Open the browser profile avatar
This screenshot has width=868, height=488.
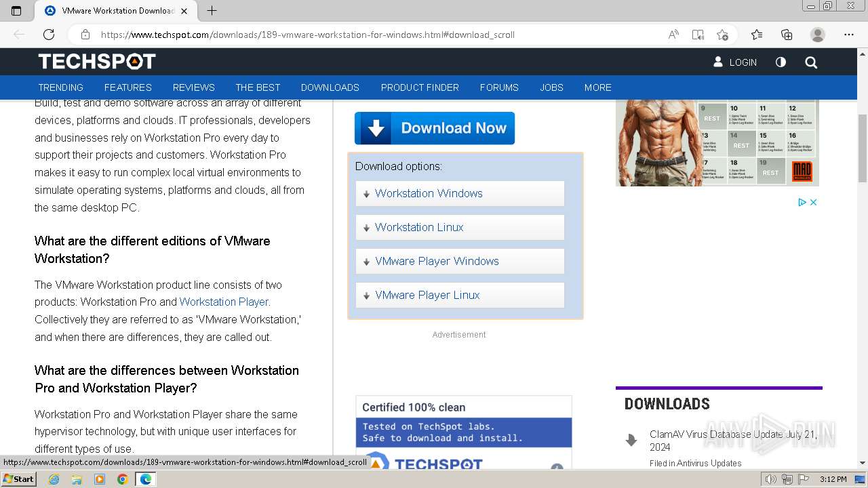(818, 35)
